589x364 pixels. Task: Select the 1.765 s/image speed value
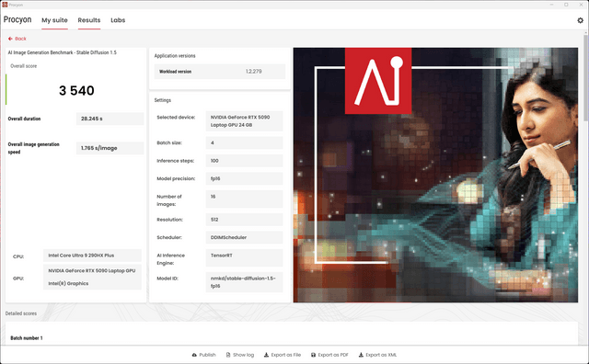click(110, 148)
